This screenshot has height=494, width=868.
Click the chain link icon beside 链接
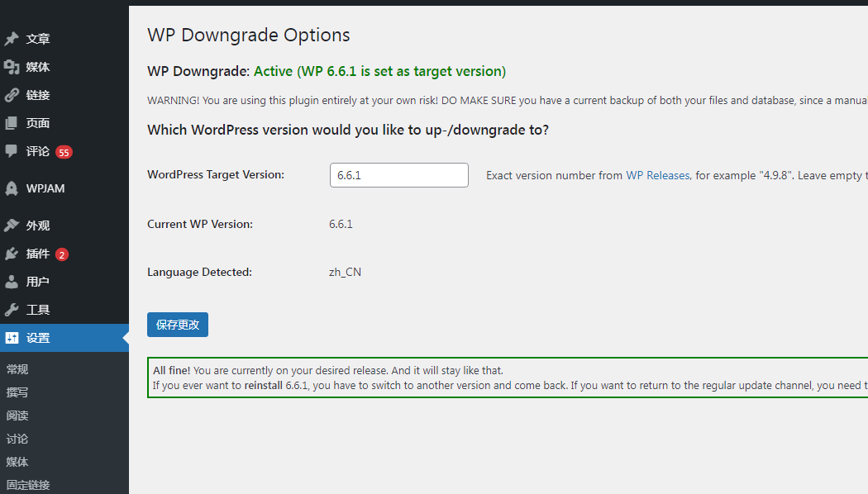pyautogui.click(x=12, y=95)
